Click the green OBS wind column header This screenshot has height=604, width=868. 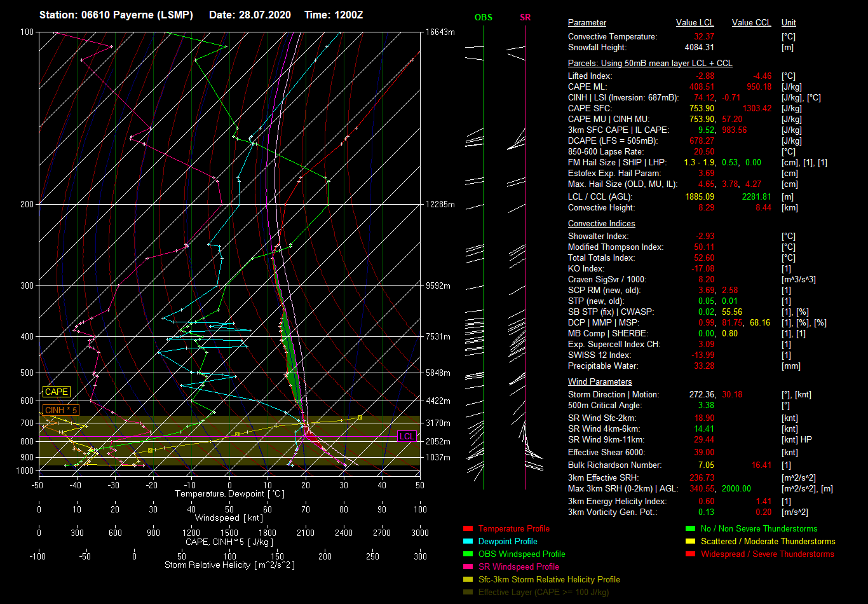[x=484, y=17]
